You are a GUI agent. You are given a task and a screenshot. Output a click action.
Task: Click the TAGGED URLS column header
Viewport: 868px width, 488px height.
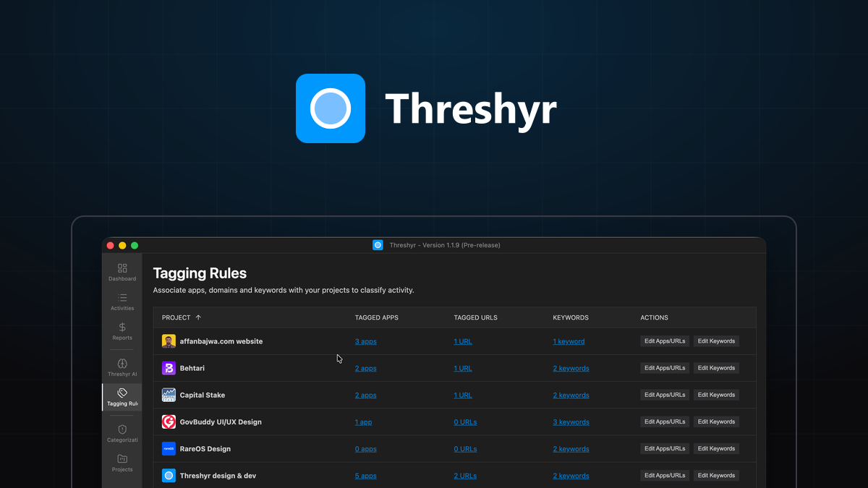click(x=475, y=317)
